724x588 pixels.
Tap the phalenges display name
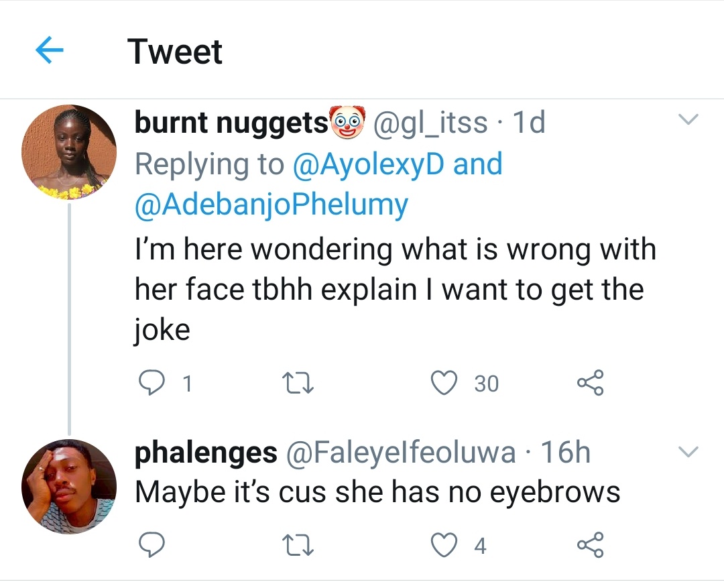pos(206,453)
